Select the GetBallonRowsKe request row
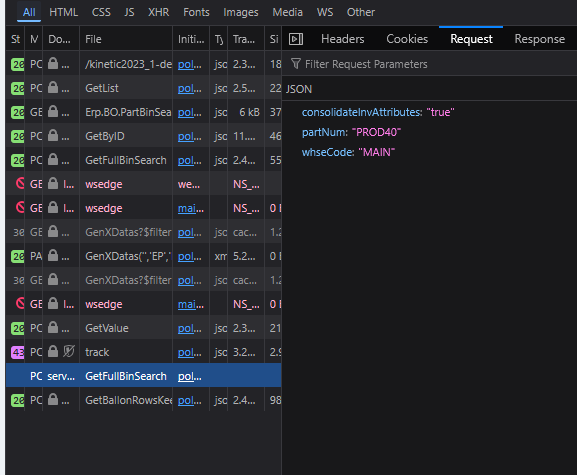Image resolution: width=577 pixels, height=475 pixels. 144,400
